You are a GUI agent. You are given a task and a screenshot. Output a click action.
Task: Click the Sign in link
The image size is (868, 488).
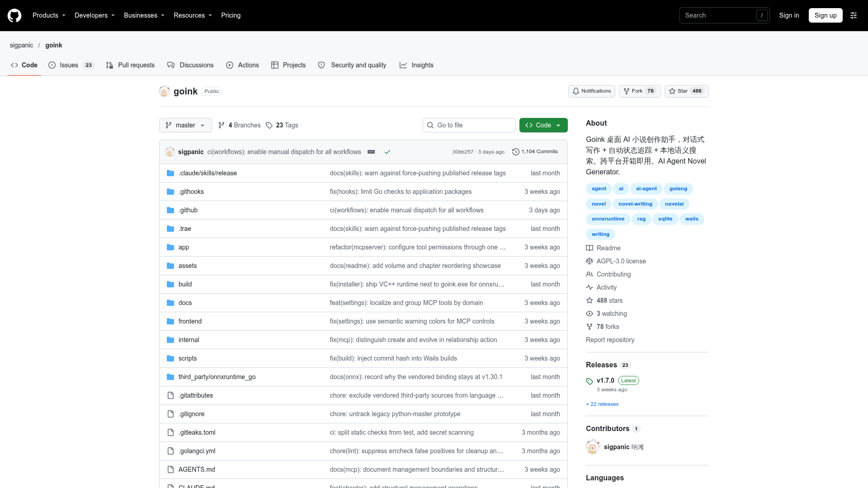[789, 15]
